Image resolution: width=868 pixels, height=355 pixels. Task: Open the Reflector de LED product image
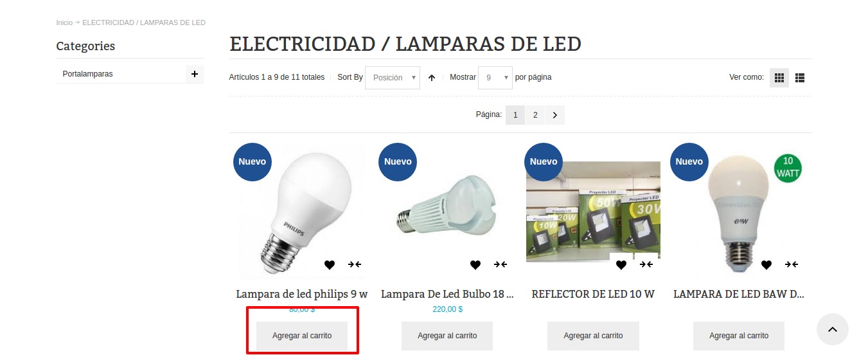coord(593,212)
